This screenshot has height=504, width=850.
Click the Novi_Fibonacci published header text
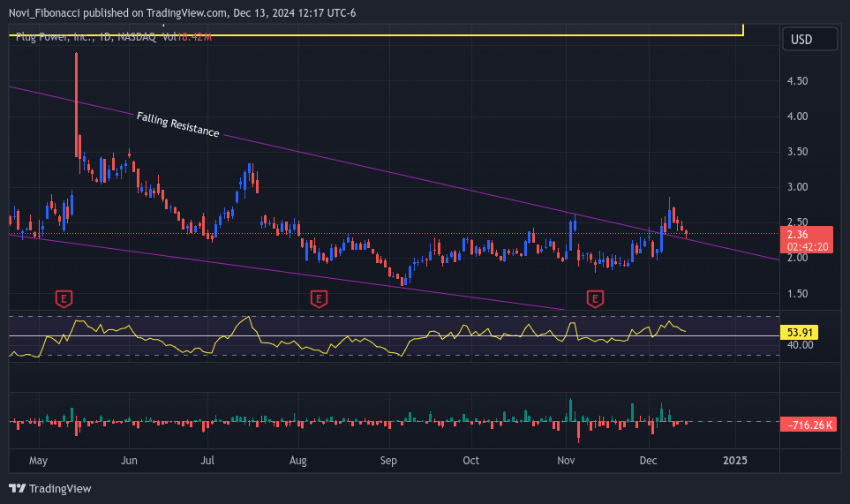pos(182,12)
